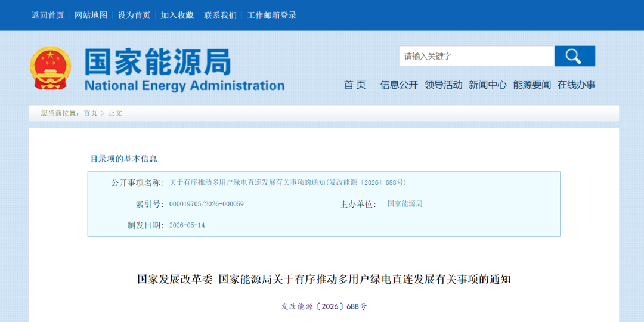The width and height of the screenshot is (644, 322).
Task: Focus the keyword search input field
Action: point(477,56)
